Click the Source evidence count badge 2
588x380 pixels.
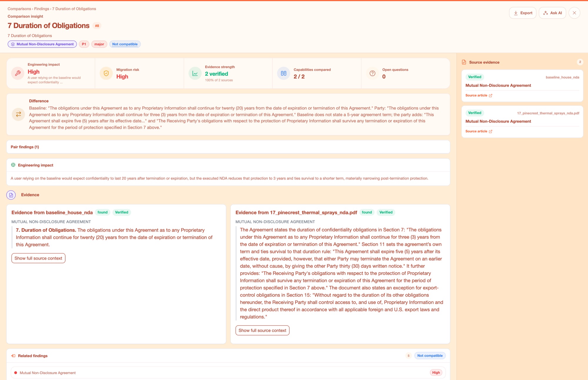[580, 62]
